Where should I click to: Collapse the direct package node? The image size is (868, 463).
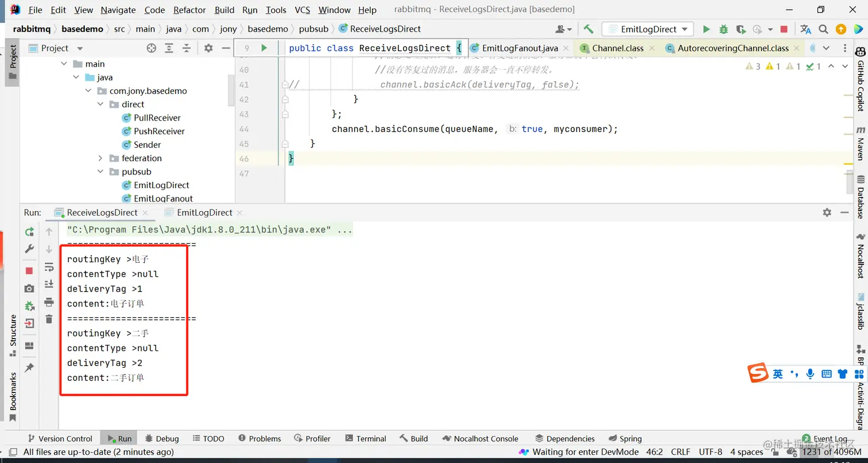pyautogui.click(x=100, y=104)
